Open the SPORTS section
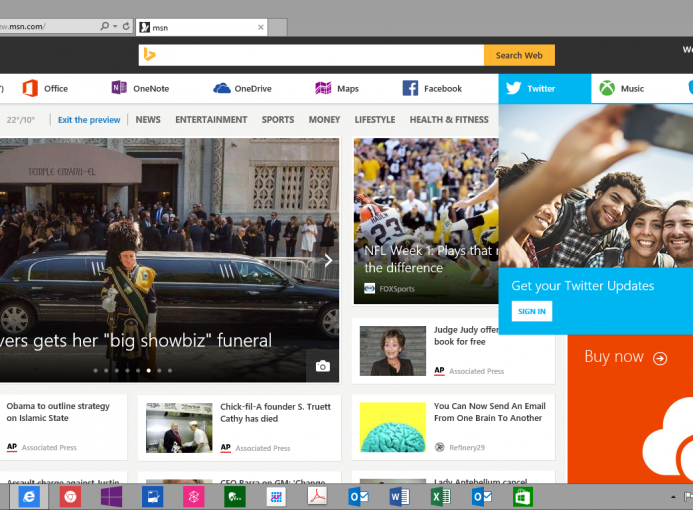Image resolution: width=693 pixels, height=510 pixels. tap(278, 120)
